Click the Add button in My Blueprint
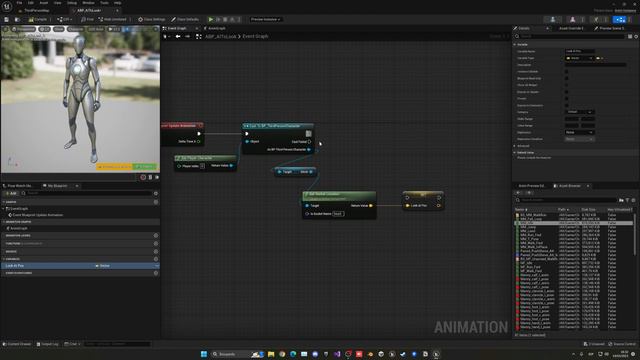640x360 pixels. point(11,193)
